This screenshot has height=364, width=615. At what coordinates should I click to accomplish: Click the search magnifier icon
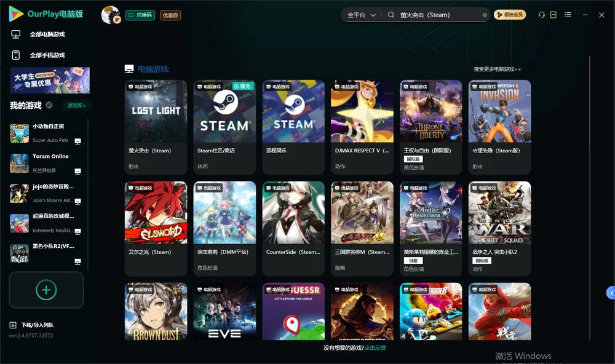pyautogui.click(x=391, y=15)
